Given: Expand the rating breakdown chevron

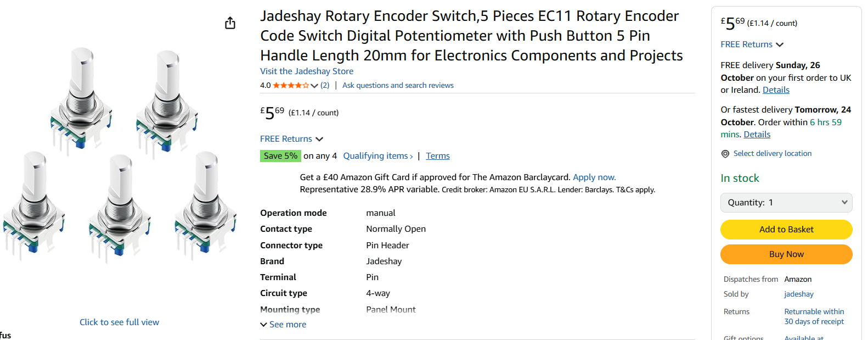Looking at the screenshot, I should 314,86.
